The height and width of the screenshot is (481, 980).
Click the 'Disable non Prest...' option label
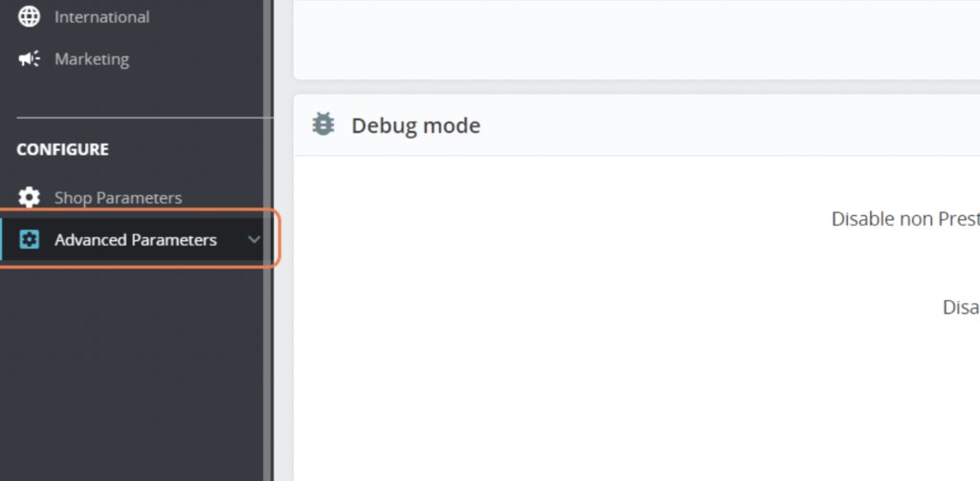pyautogui.click(x=905, y=219)
